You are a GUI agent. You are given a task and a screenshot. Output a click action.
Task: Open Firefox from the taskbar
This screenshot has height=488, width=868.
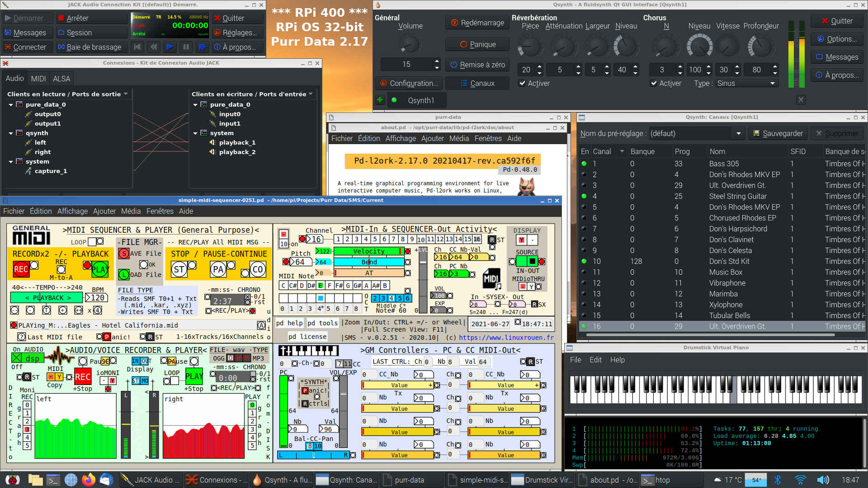pyautogui.click(x=89, y=480)
